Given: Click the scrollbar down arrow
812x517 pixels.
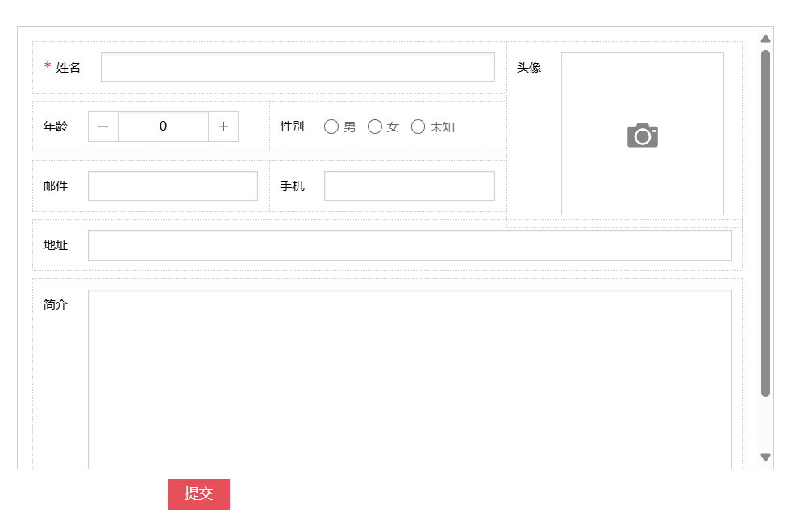Looking at the screenshot, I should pyautogui.click(x=765, y=457).
